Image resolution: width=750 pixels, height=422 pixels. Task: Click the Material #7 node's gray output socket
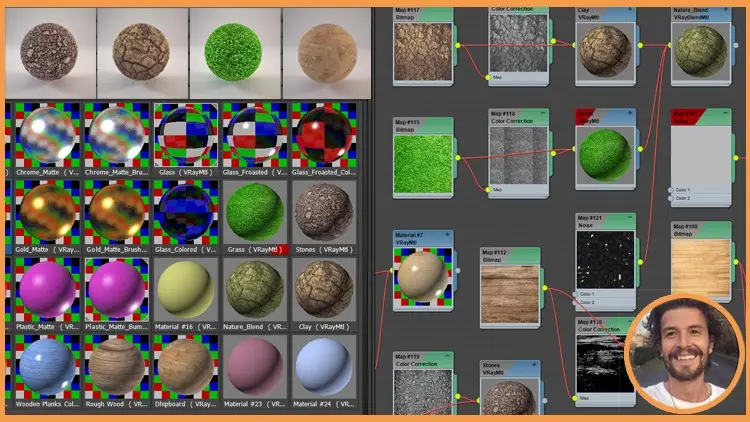(x=458, y=270)
